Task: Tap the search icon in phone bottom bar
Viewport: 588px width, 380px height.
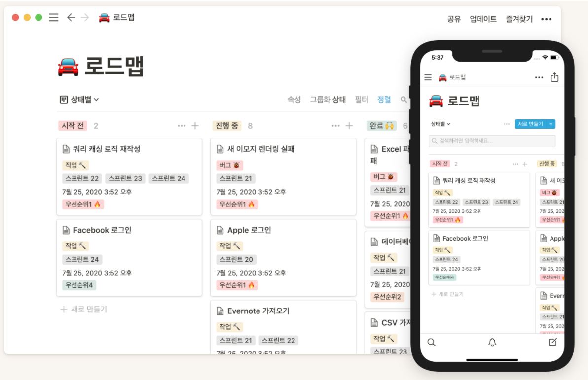Action: pyautogui.click(x=431, y=342)
